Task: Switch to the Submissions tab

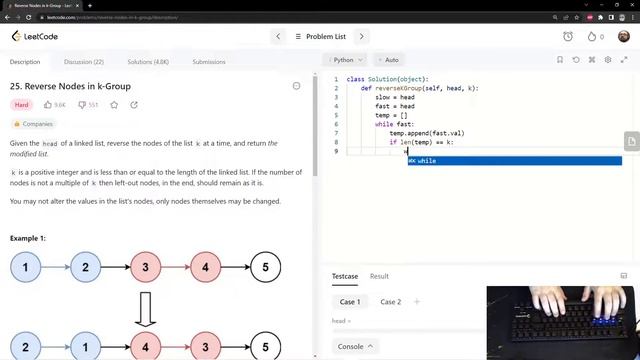Action: 209,62
